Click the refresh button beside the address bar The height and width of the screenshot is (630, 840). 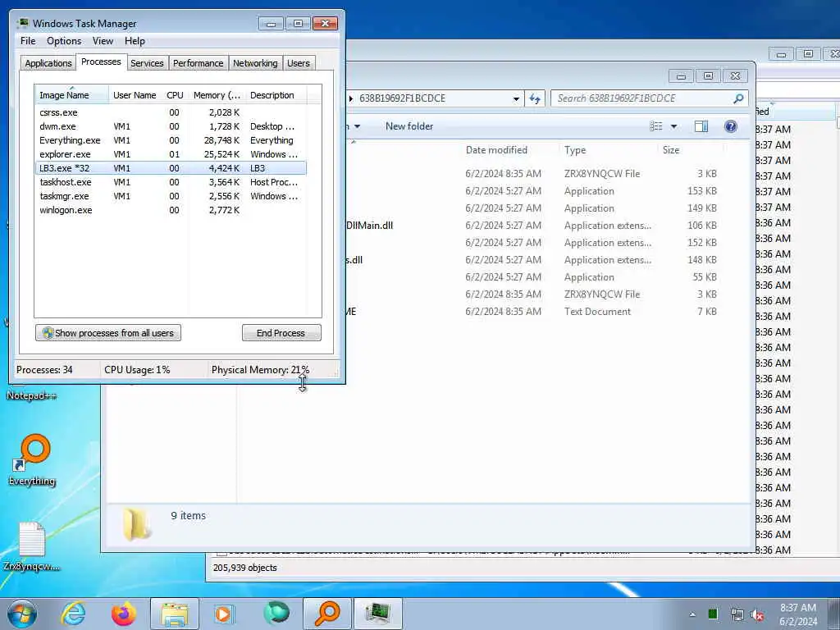534,98
